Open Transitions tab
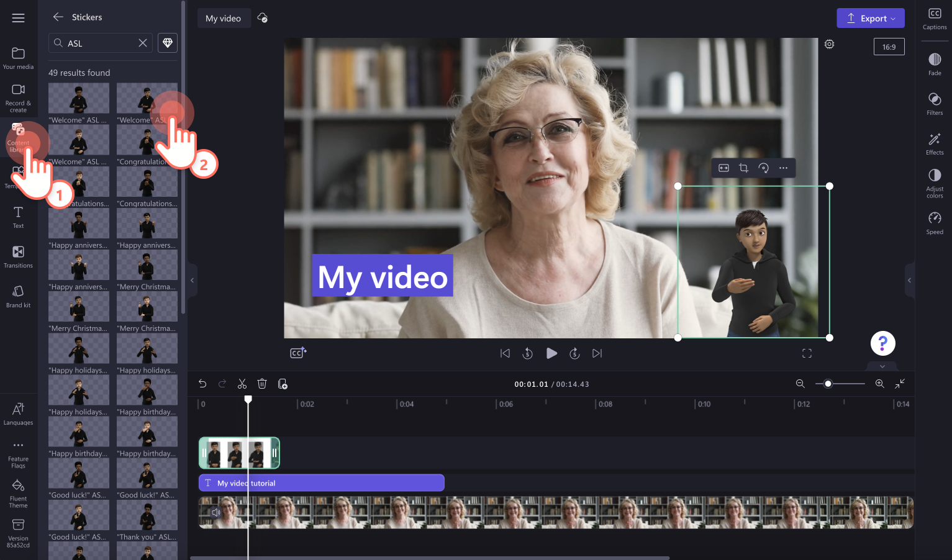 coord(19,257)
